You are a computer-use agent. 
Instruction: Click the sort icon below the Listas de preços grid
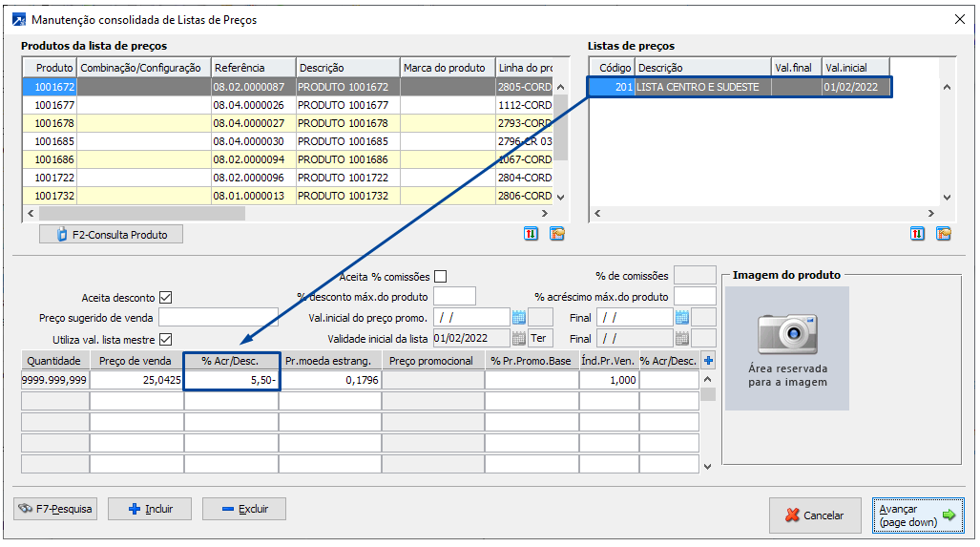coord(918,234)
